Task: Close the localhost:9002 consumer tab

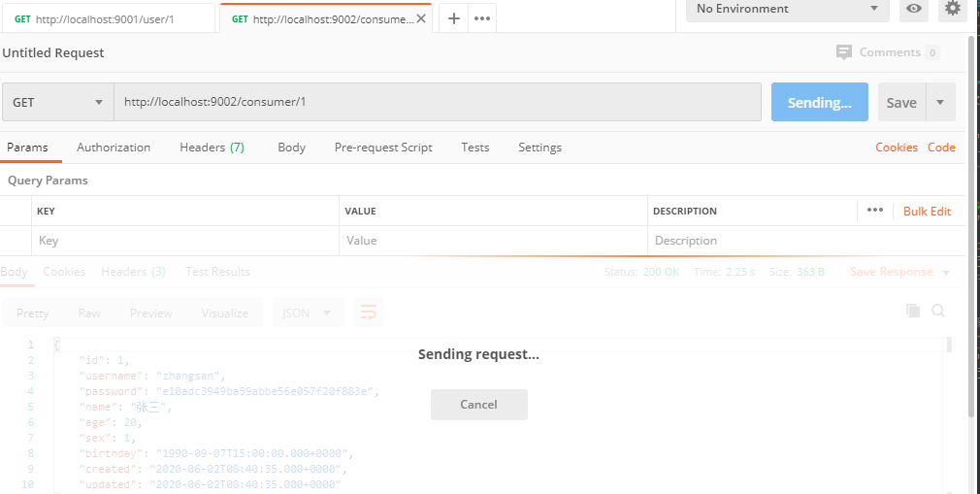Action: pyautogui.click(x=421, y=18)
